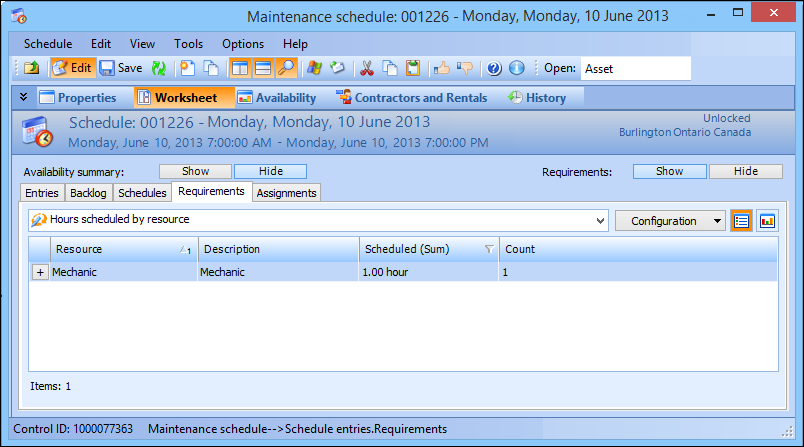Click the Count value 1 cell
The image size is (804, 447).
pyautogui.click(x=638, y=272)
